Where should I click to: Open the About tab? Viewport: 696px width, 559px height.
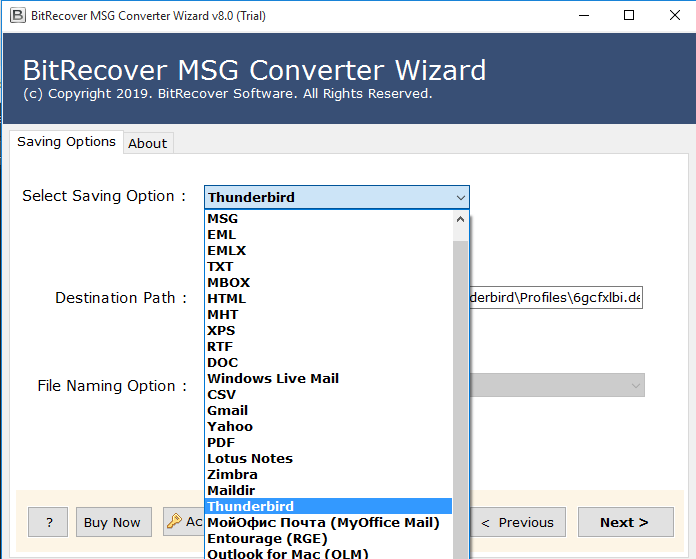[x=148, y=143]
